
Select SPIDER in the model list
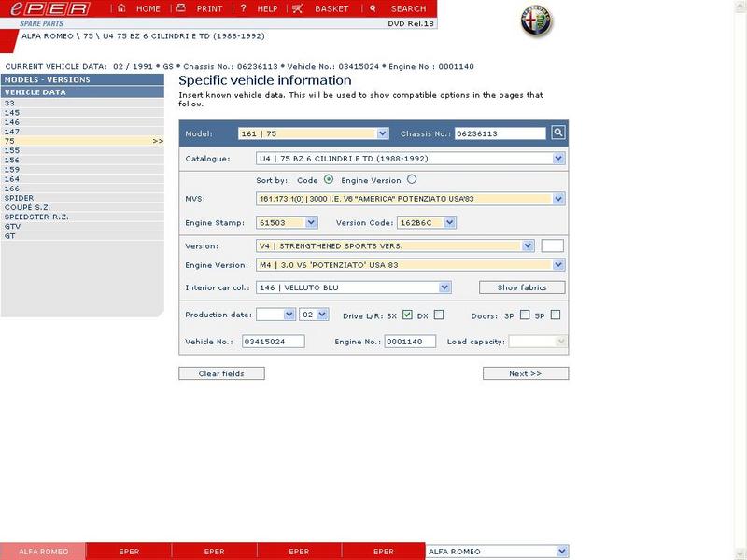click(82, 198)
